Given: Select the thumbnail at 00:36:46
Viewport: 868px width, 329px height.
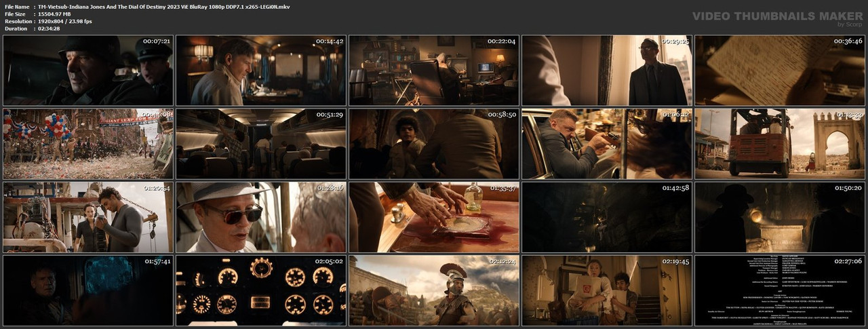Looking at the screenshot, I should click(x=780, y=71).
